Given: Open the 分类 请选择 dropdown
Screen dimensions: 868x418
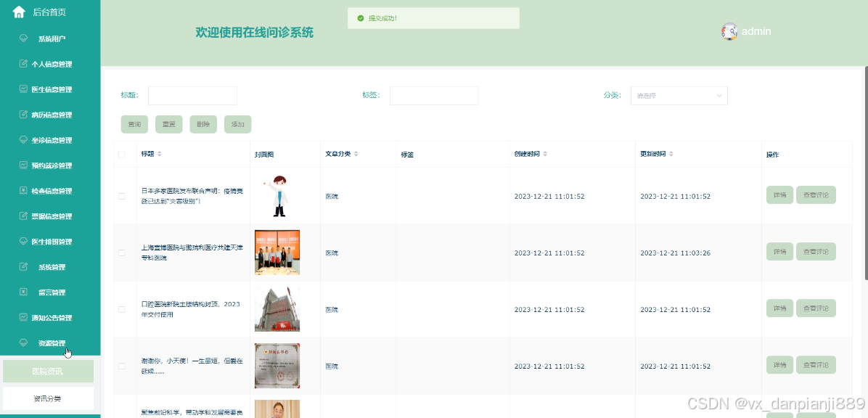Looking at the screenshot, I should pos(679,95).
